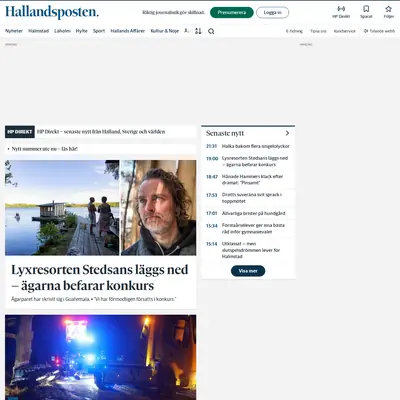Open 17:53 Drotts suveräna svit item

pos(248,198)
